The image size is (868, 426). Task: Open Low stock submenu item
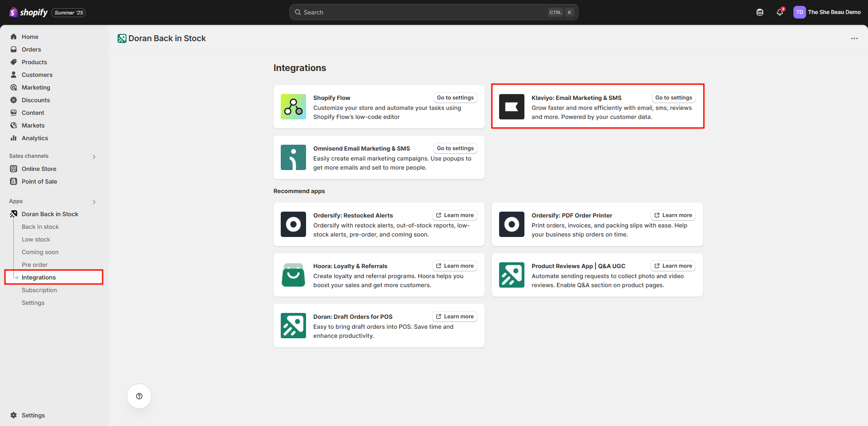[x=36, y=239]
